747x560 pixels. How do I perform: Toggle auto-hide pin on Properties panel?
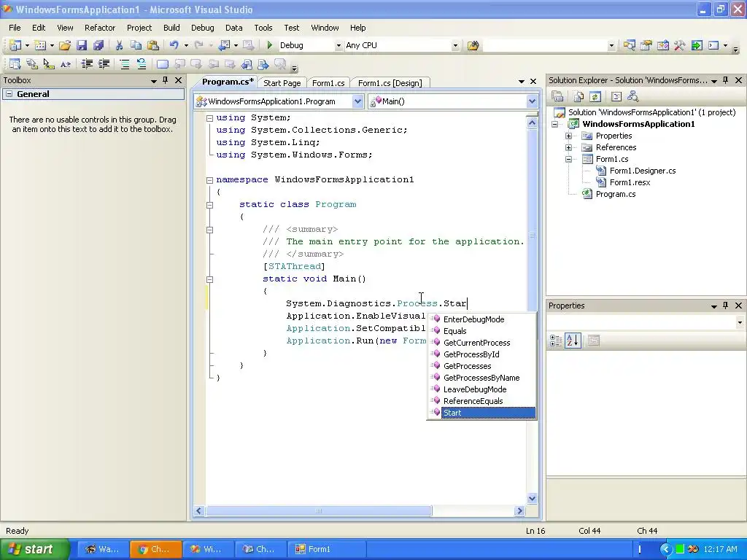726,306
